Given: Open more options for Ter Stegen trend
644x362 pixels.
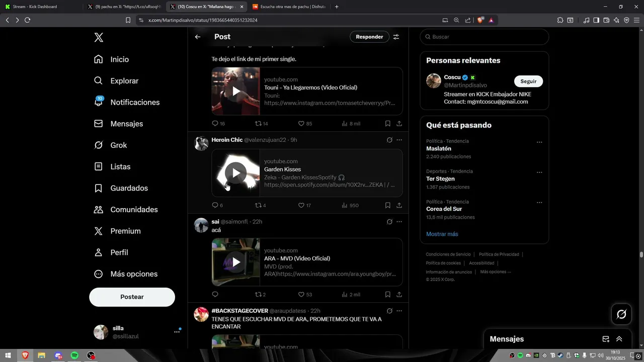Looking at the screenshot, I should 539,172.
